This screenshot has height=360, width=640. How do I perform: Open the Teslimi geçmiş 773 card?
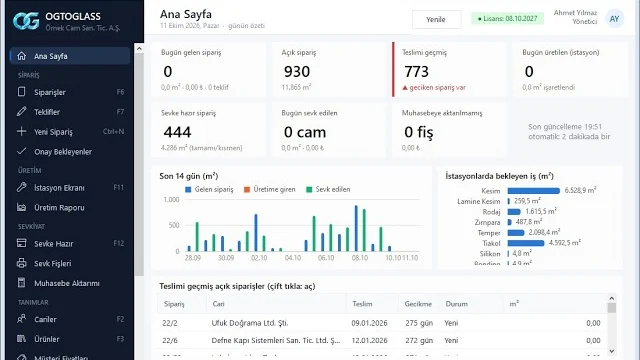[x=449, y=69]
